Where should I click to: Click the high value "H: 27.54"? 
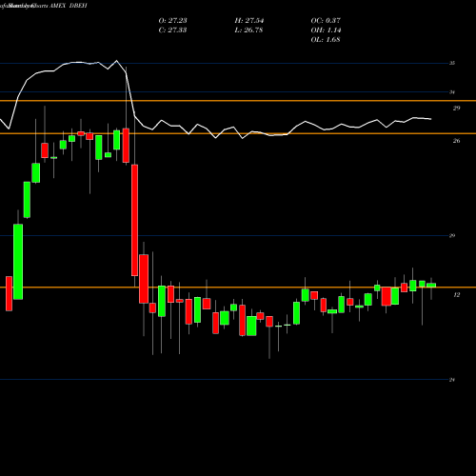point(249,21)
